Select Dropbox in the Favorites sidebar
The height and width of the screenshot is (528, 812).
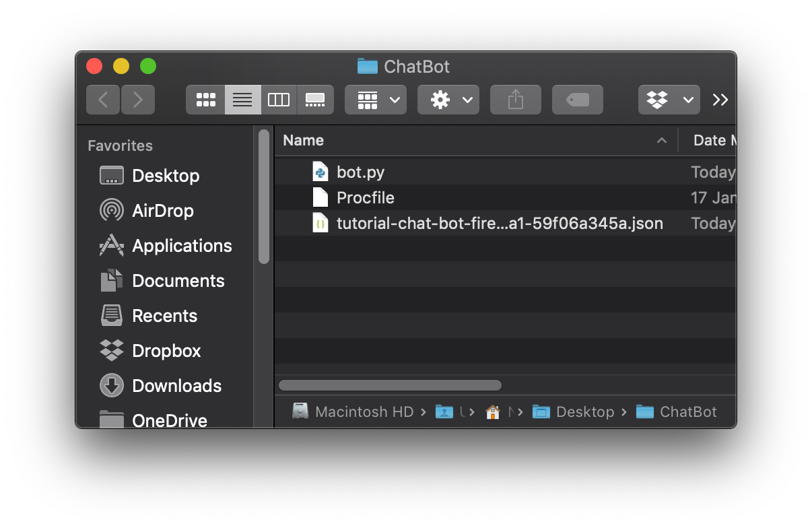(167, 350)
